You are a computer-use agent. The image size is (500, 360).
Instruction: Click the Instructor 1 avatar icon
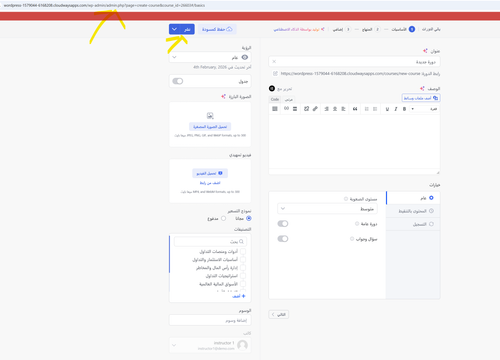point(243,345)
